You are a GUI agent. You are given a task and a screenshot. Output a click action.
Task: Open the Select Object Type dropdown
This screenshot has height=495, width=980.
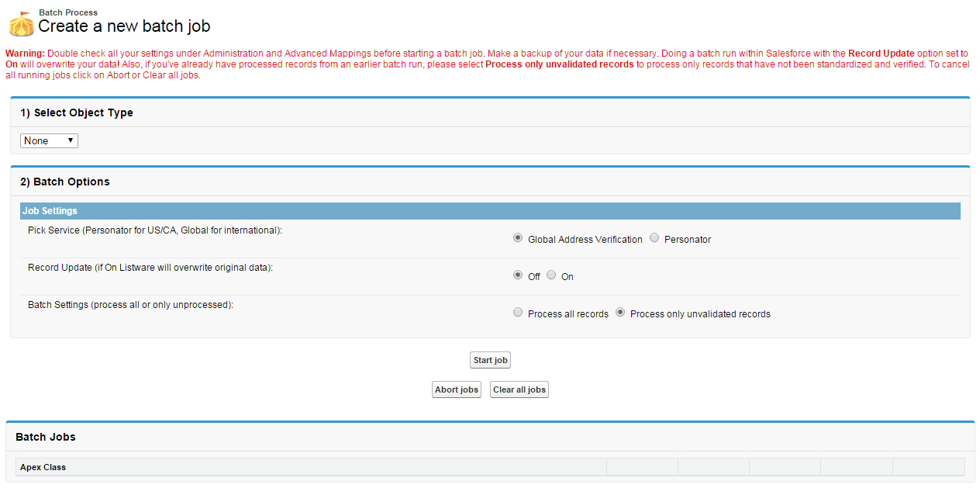(x=49, y=140)
